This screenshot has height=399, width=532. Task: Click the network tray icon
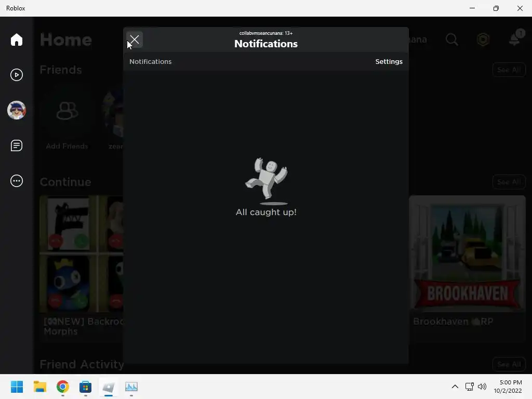click(x=470, y=387)
